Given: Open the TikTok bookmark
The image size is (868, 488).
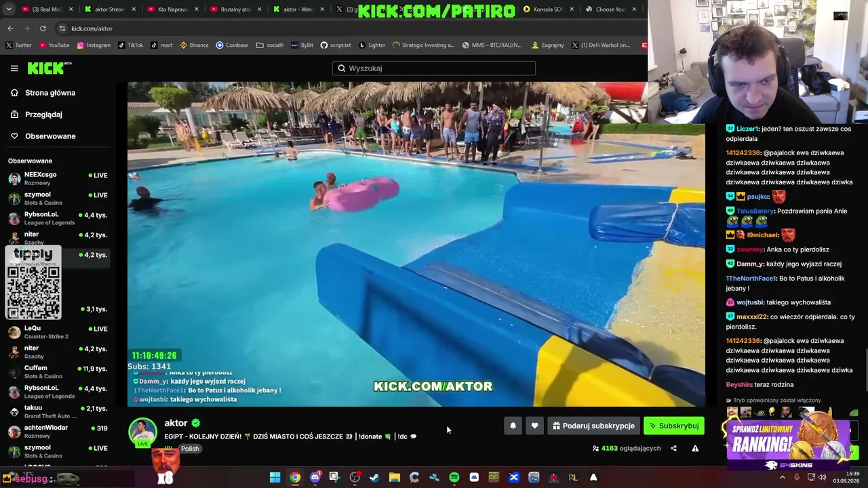Looking at the screenshot, I should pyautogui.click(x=131, y=45).
